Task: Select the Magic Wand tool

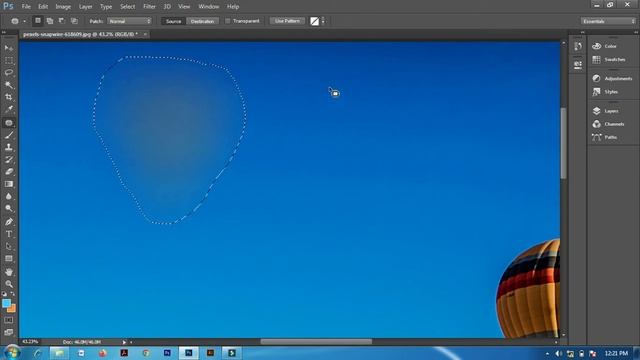Action: (9, 85)
